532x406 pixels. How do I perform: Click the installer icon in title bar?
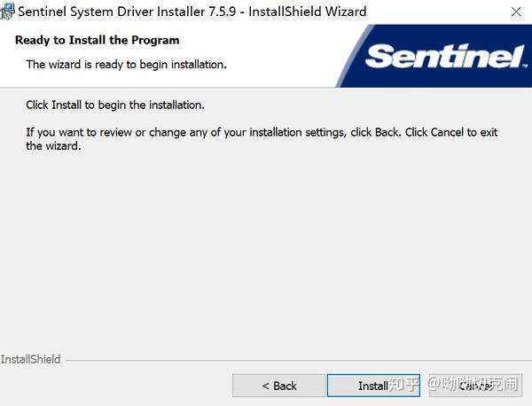(7, 12)
